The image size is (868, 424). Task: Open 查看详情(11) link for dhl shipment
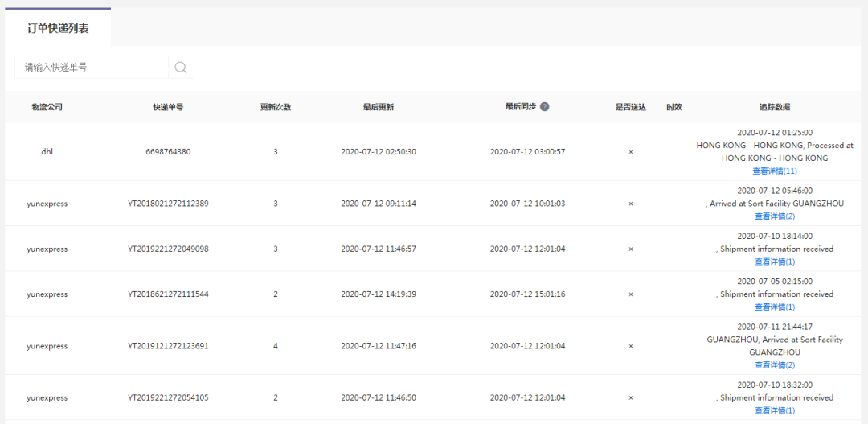point(775,171)
